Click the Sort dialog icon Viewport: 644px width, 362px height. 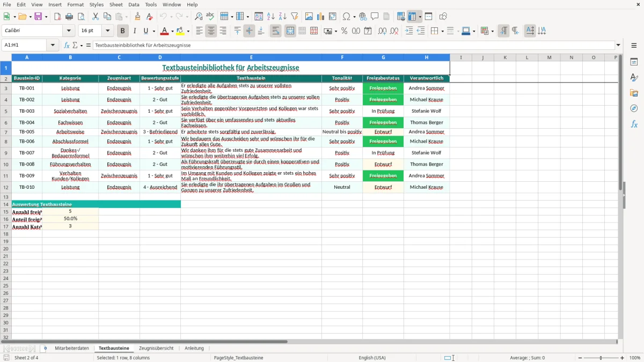259,17
